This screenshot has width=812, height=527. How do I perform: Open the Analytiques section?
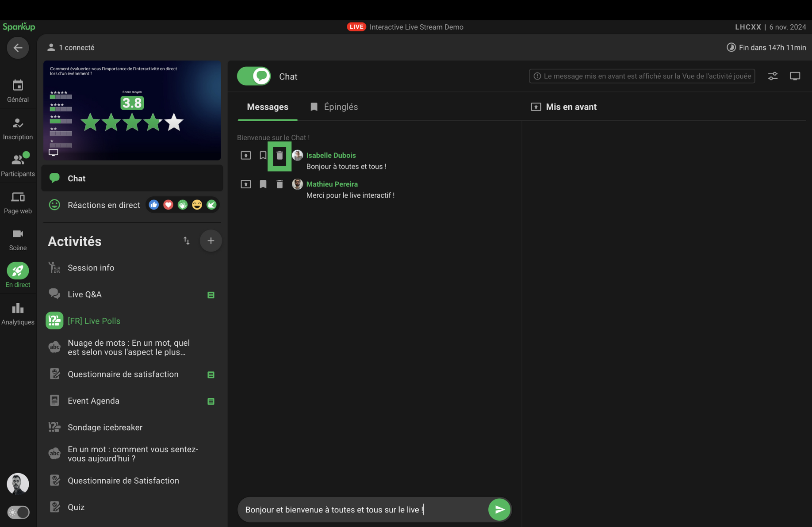pyautogui.click(x=18, y=314)
